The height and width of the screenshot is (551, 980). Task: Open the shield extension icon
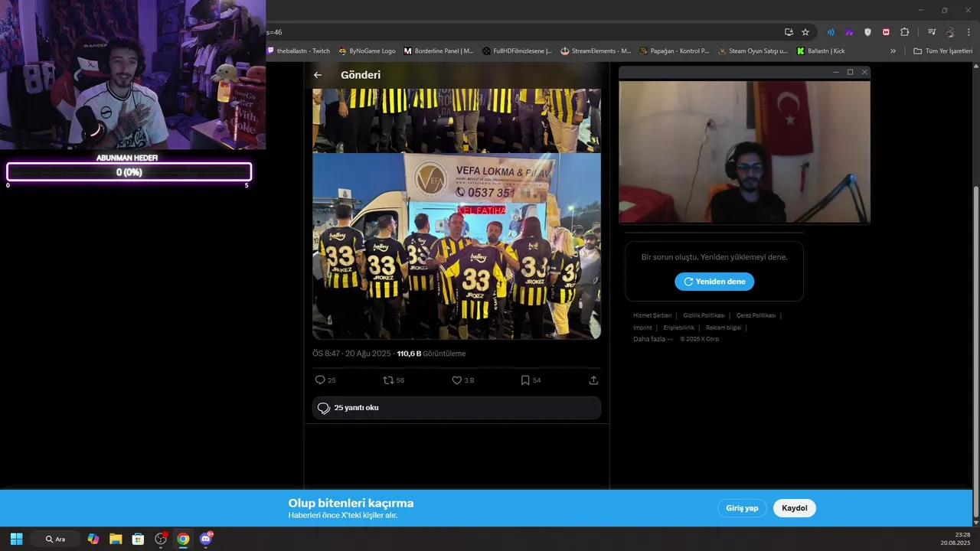867,32
